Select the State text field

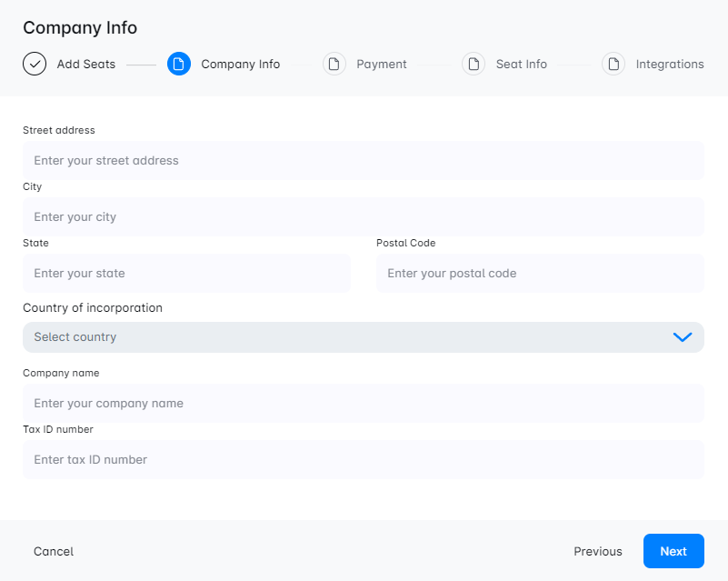click(x=186, y=274)
